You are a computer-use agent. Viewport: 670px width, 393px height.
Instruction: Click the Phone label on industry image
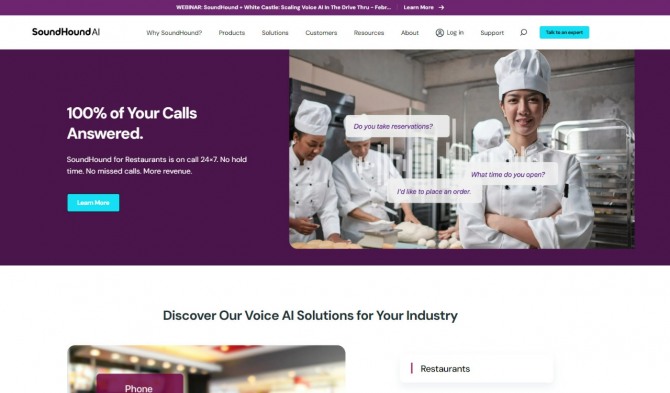click(x=138, y=388)
